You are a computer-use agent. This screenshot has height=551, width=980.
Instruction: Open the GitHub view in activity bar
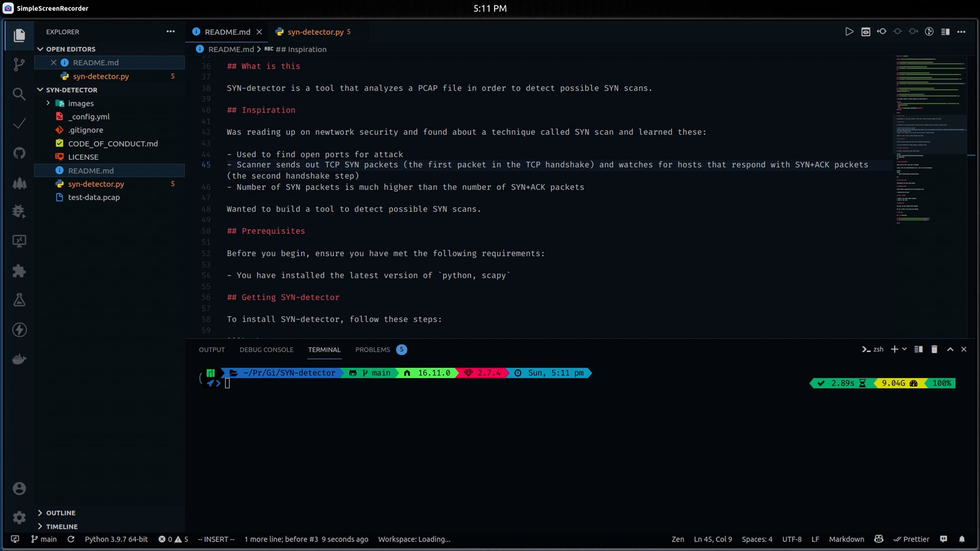pyautogui.click(x=19, y=153)
